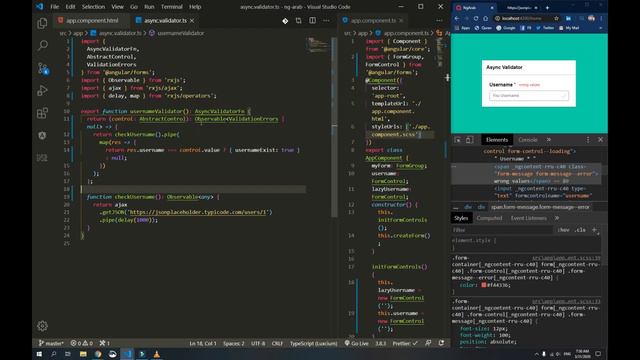
Task: Split the async.validator.ts editor to the right
Action: [312, 20]
